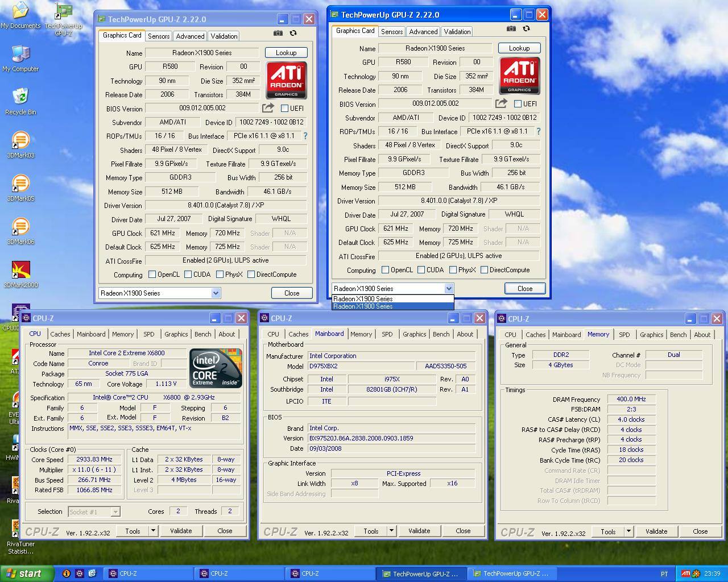728x582 pixels.
Task: Toggle UEFI checkbox in left GPU-Z
Action: pyautogui.click(x=284, y=109)
